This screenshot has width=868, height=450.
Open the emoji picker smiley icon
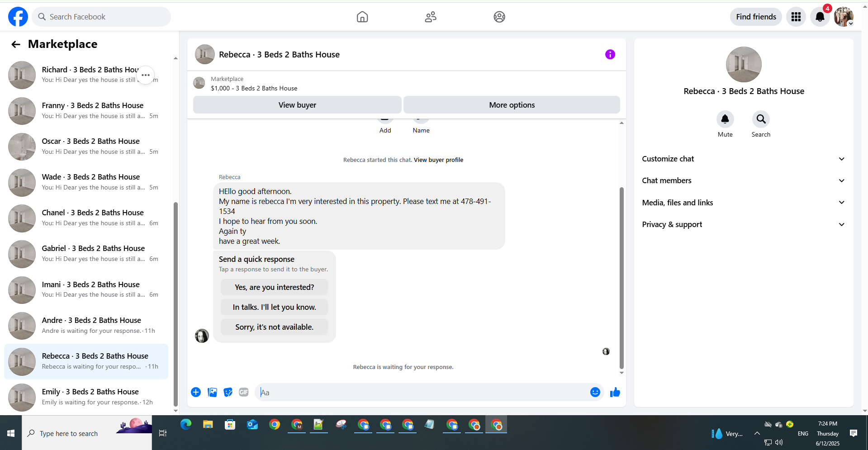[595, 392]
